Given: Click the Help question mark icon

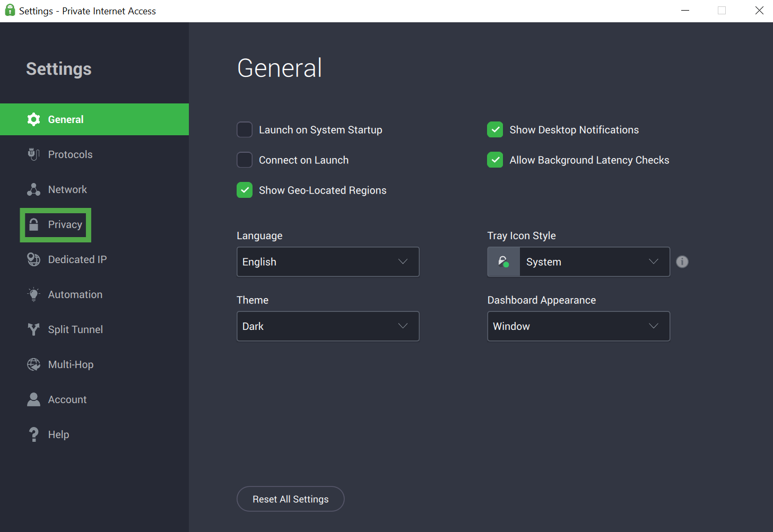Looking at the screenshot, I should coord(33,434).
